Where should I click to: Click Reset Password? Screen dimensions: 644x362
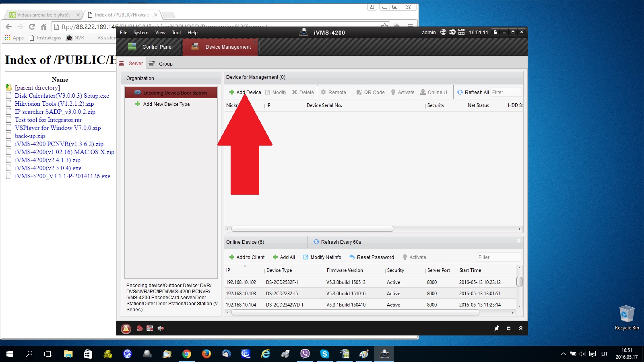(372, 257)
